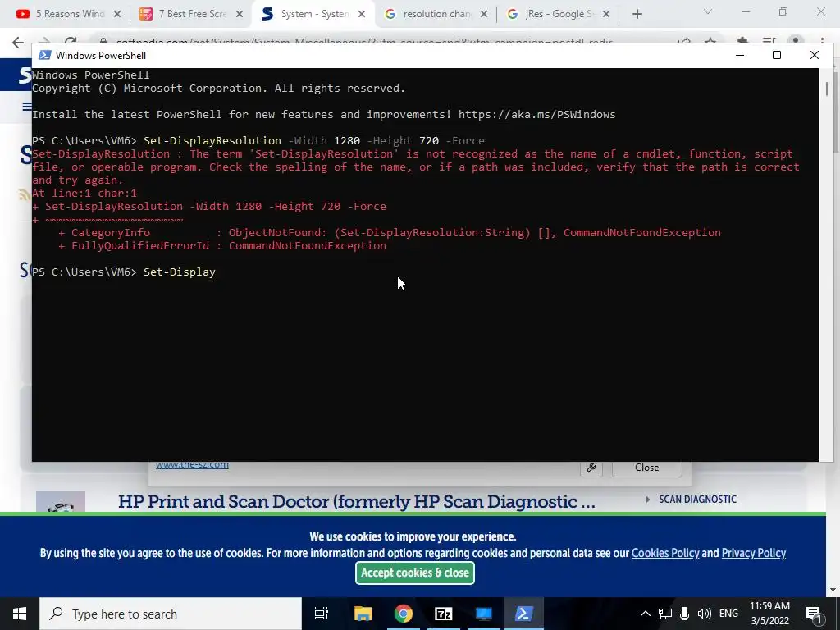The width and height of the screenshot is (840, 630).
Task: Open the blue monitor app on taskbar
Action: [484, 614]
